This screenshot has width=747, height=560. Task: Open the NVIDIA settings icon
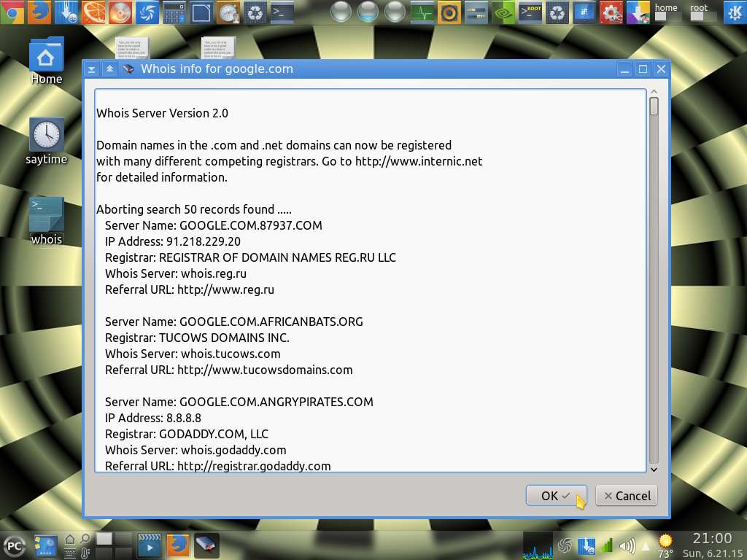pos(503,12)
